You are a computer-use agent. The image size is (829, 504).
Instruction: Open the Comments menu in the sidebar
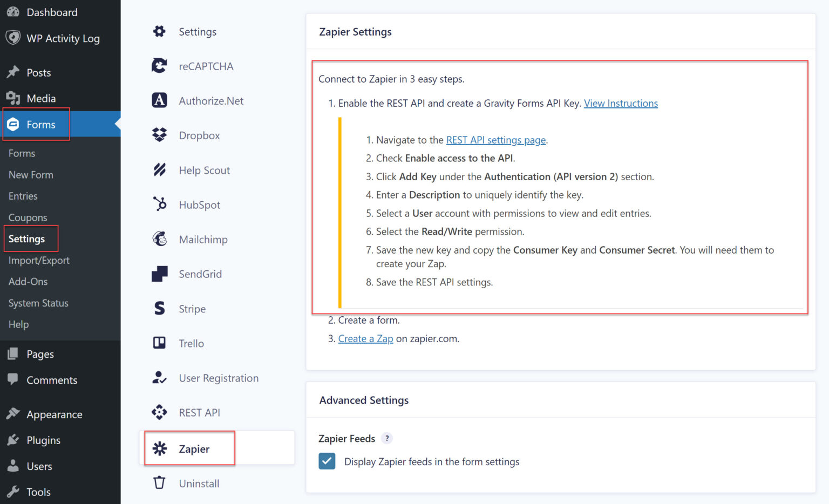pos(52,380)
